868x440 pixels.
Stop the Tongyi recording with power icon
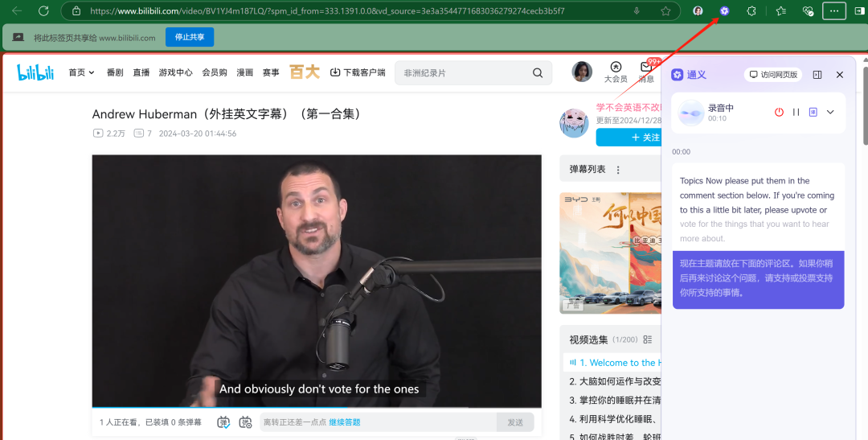[x=779, y=112]
